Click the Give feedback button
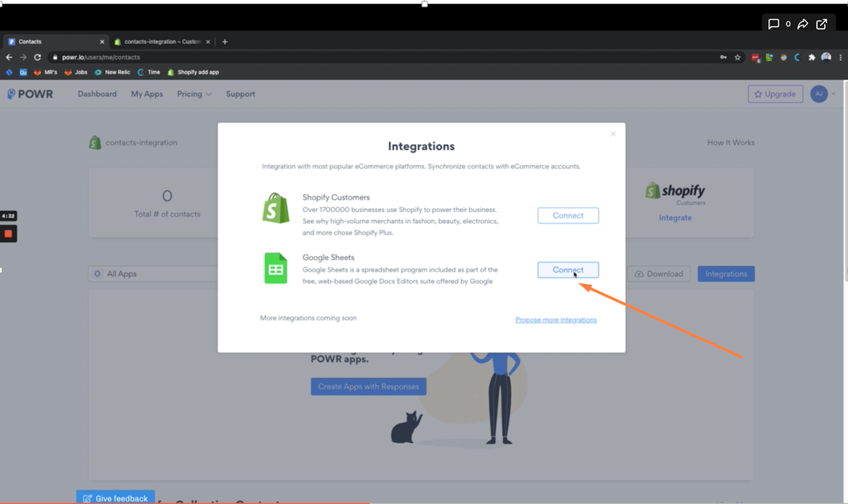 (115, 498)
